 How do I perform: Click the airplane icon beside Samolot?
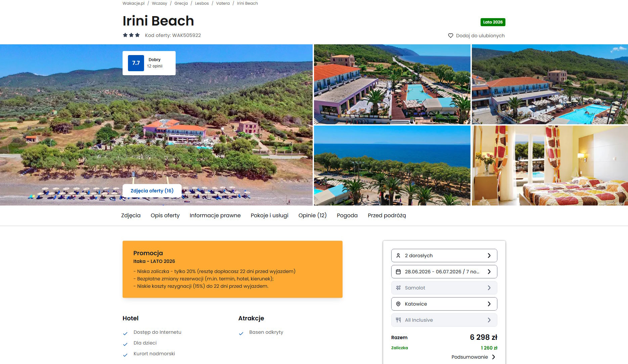pyautogui.click(x=398, y=288)
